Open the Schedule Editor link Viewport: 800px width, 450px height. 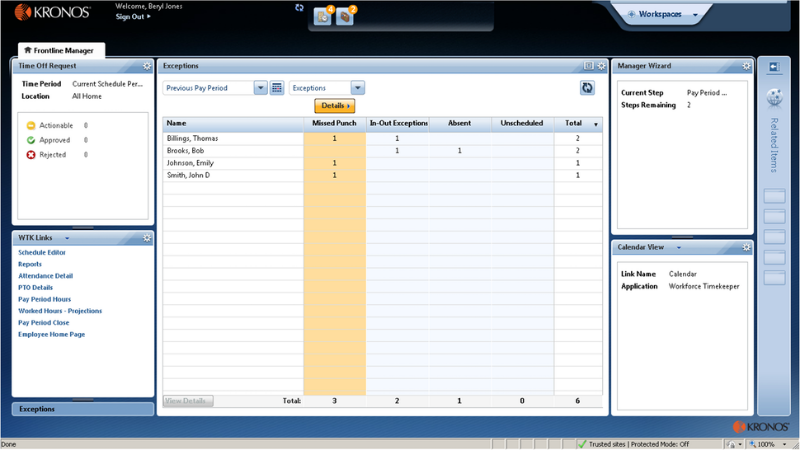pos(42,253)
